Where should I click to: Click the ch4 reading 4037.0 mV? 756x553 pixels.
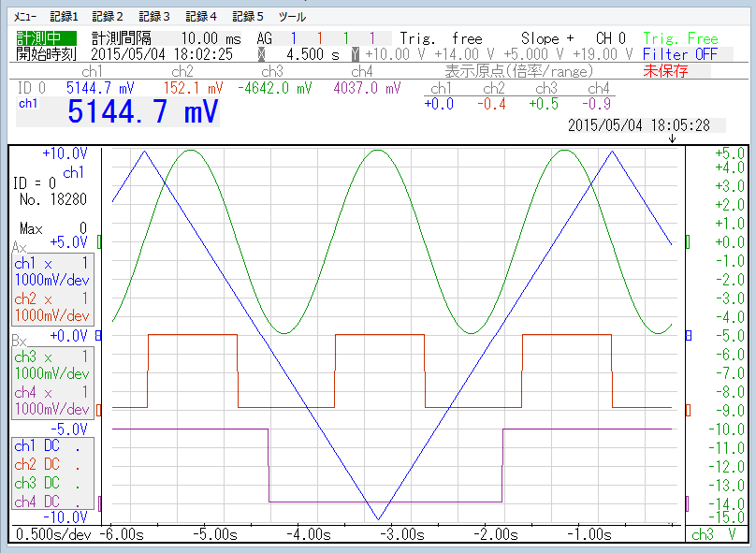[x=367, y=88]
